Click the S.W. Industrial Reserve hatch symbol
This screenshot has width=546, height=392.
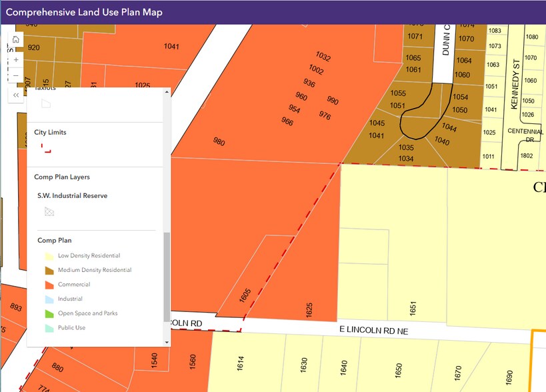(x=49, y=211)
